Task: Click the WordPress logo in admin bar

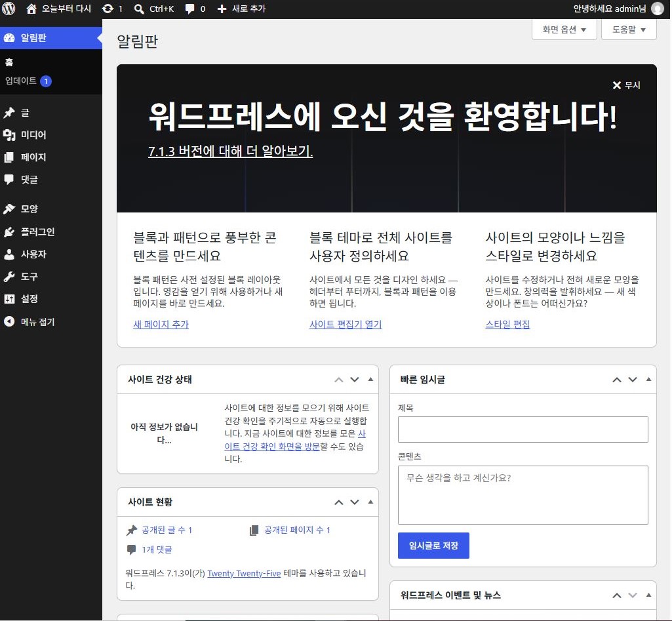Action: click(9, 9)
